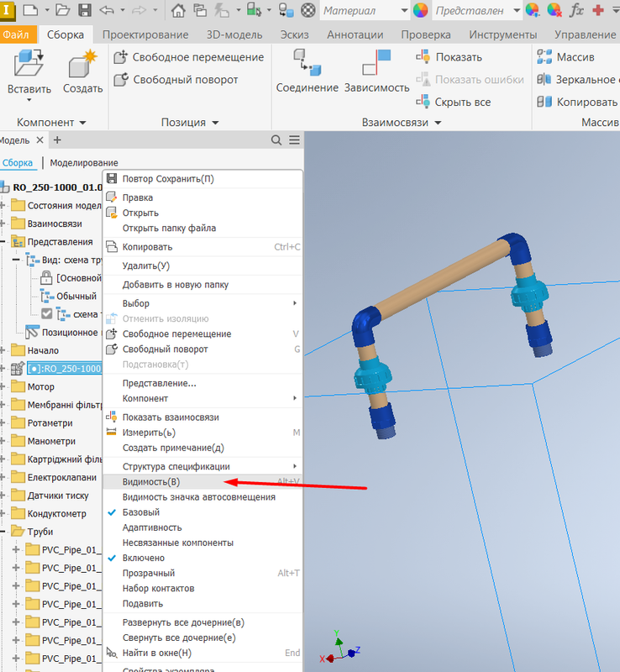Click the Save diskette icon
Screen dimensions: 620x672
[x=85, y=10]
